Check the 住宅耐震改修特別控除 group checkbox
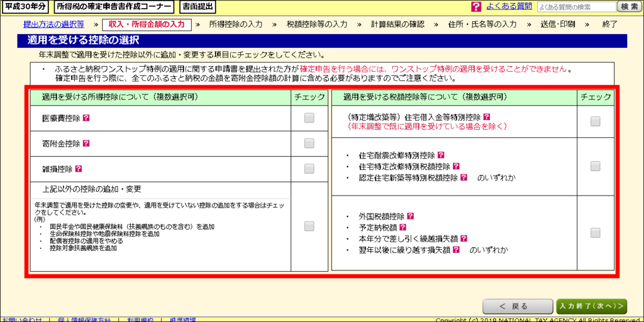Screen dimensions: 644x322 595,166
